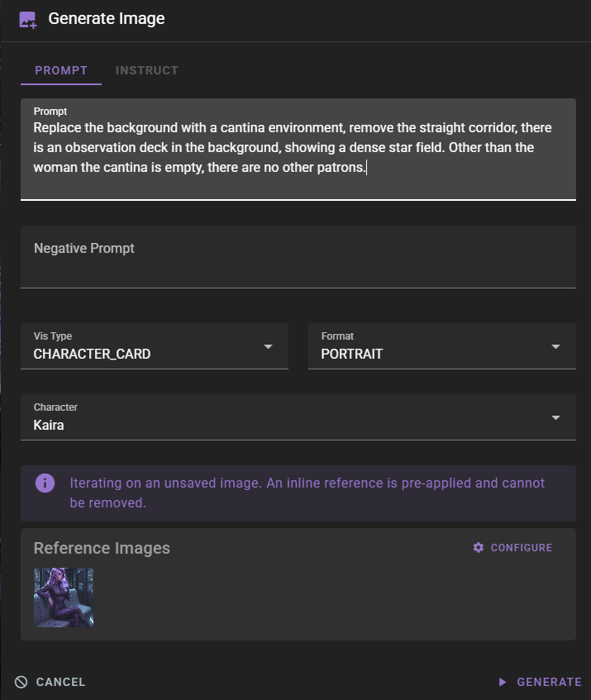This screenshot has height=700, width=591.
Task: Click the play triangle beside GENERATE
Action: 503,682
